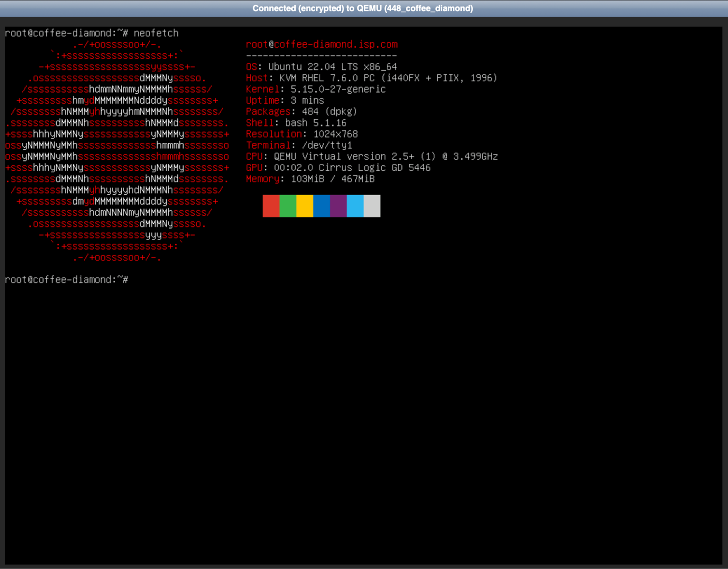Click the typed 'neofetch' command text
The width and height of the screenshot is (728, 569).
pyautogui.click(x=156, y=33)
